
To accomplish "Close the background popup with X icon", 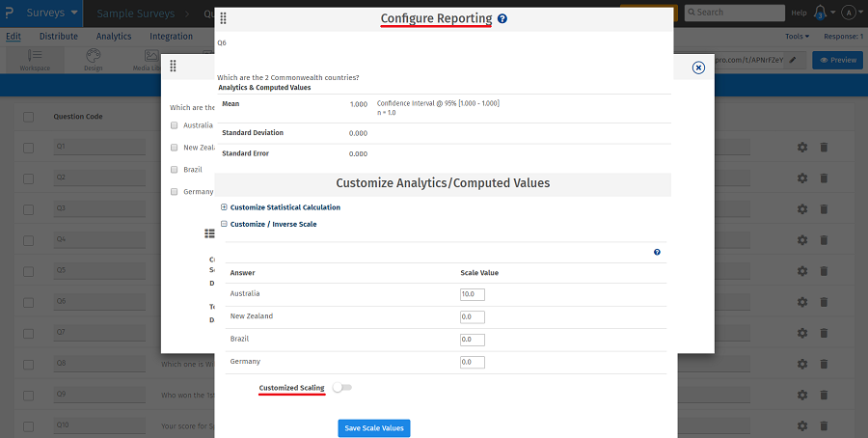I will [698, 68].
